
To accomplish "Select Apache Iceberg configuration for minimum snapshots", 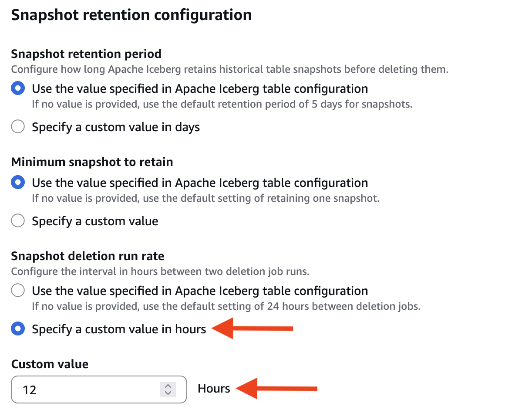I will (18, 182).
